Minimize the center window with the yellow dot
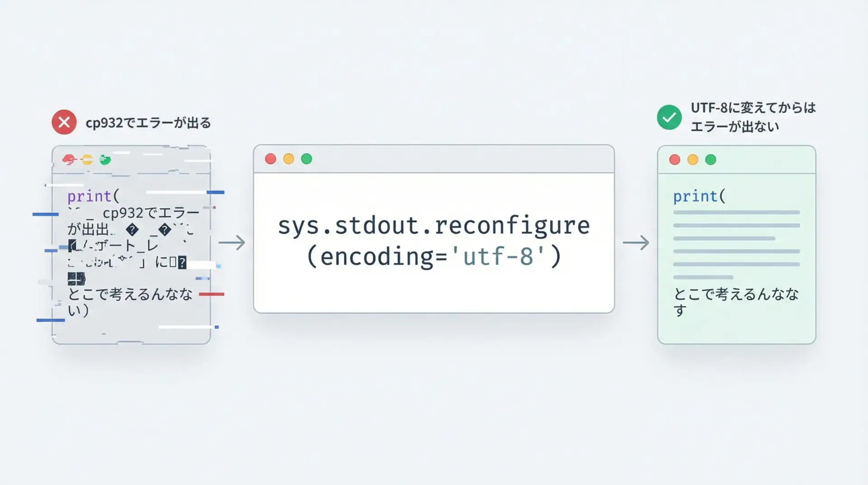The image size is (868, 485). click(x=288, y=159)
